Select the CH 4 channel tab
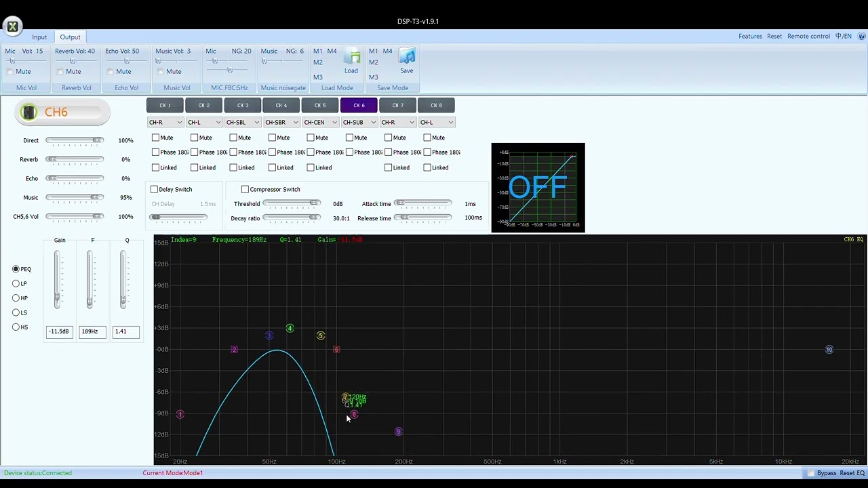This screenshot has width=868, height=488. point(281,106)
